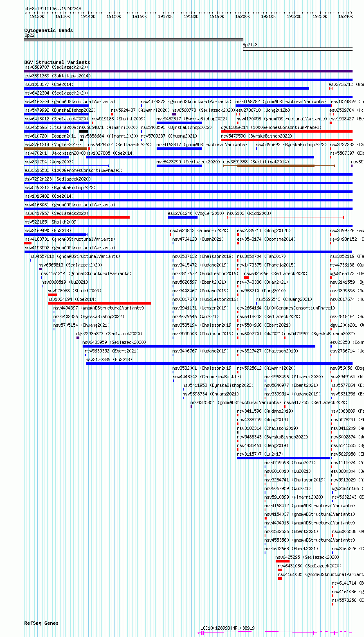Select variant nsv5709237 (Chuang2021)
Image resolution: width=364 pixels, height=637 pixels.
[169, 136]
